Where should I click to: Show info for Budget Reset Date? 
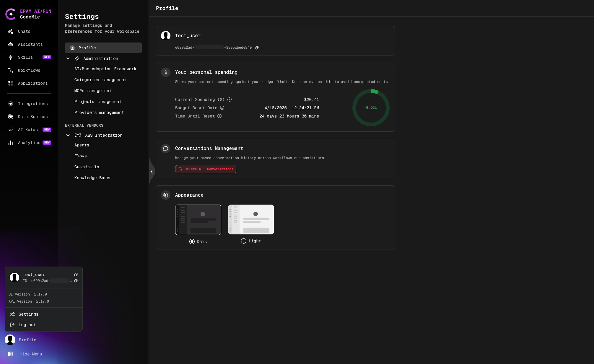click(222, 108)
